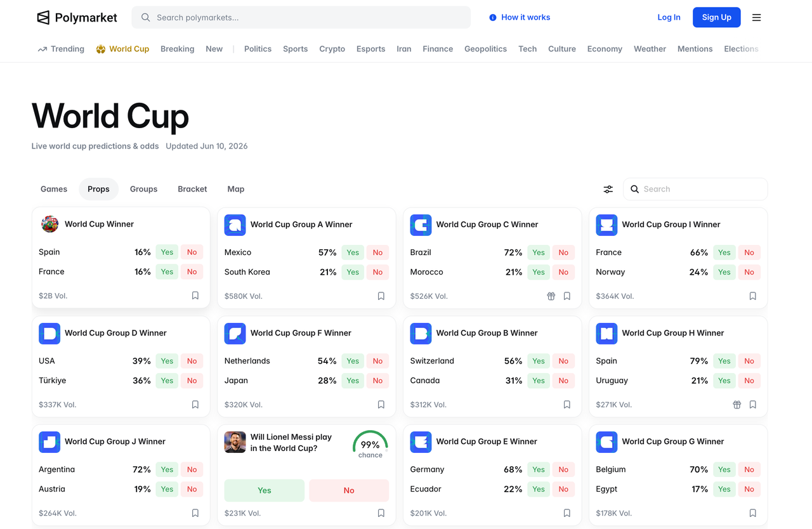Viewport: 812px width, 529px height.
Task: Click the large Yes button for Messi market
Action: (265, 490)
